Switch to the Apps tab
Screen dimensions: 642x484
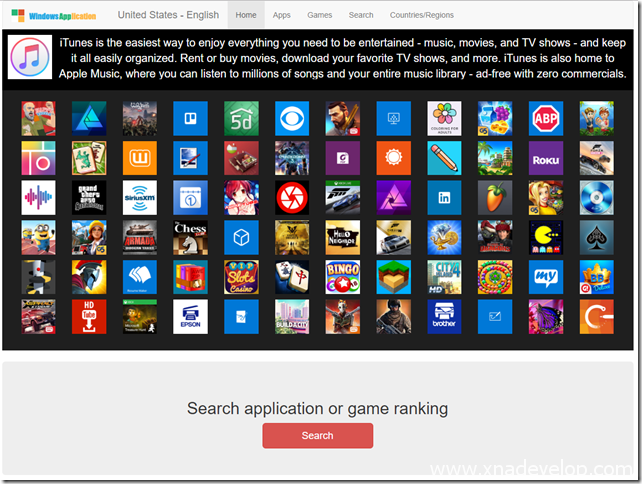point(282,15)
